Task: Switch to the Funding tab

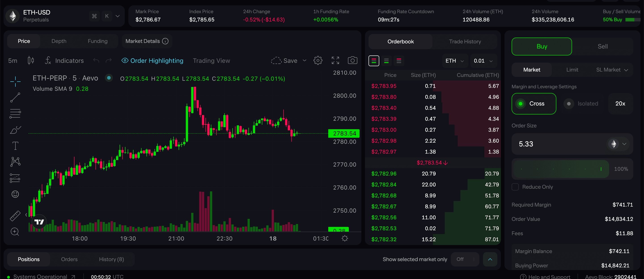Action: pos(97,41)
